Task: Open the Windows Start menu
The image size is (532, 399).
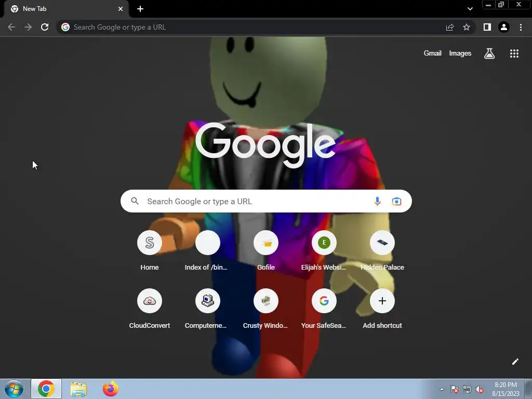Action: pyautogui.click(x=14, y=389)
